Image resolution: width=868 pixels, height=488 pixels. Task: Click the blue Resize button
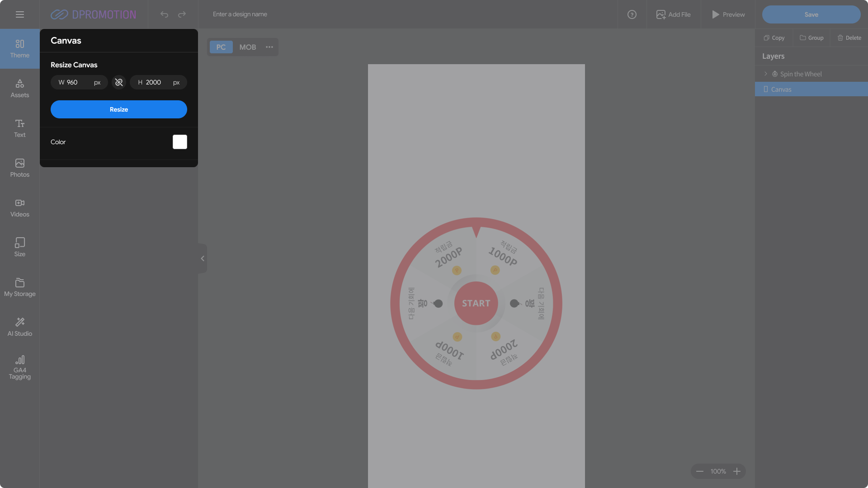(118, 109)
